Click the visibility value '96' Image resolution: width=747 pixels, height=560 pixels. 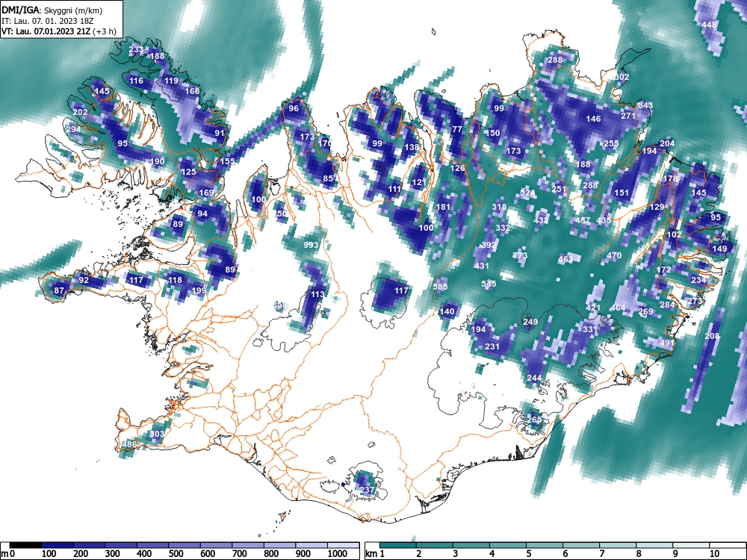coord(294,108)
